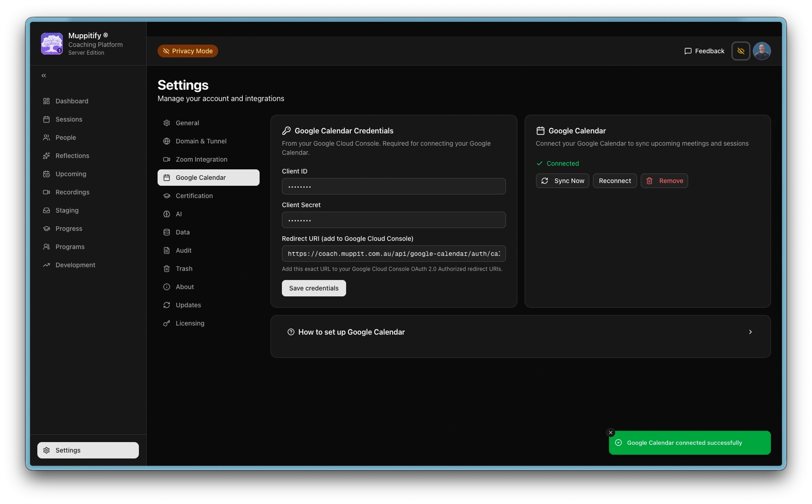
Task: Click the orange Privacy Mode badge
Action: [188, 51]
